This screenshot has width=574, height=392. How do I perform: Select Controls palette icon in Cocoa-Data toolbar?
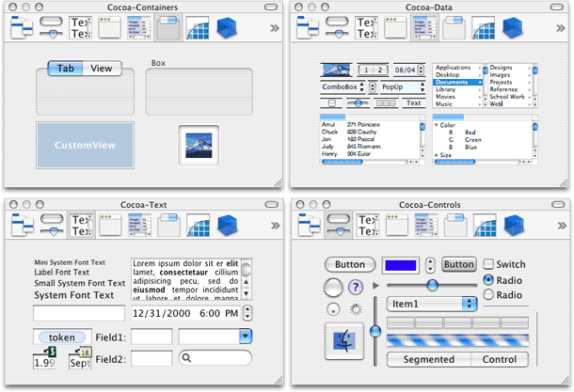point(337,27)
